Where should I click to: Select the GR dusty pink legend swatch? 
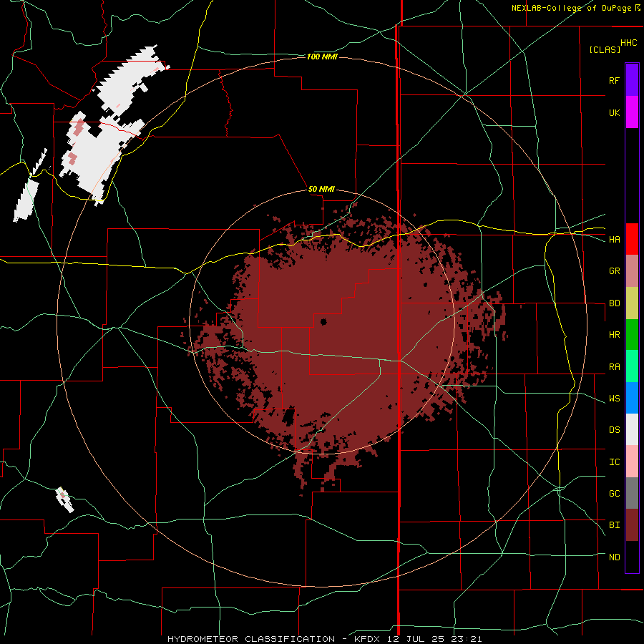tap(632, 271)
